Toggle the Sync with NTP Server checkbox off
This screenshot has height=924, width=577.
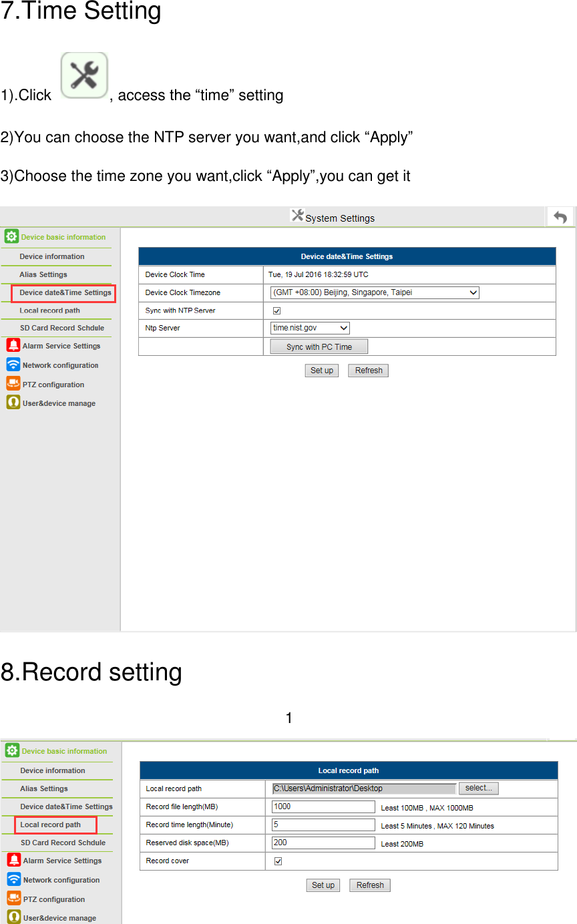276,310
